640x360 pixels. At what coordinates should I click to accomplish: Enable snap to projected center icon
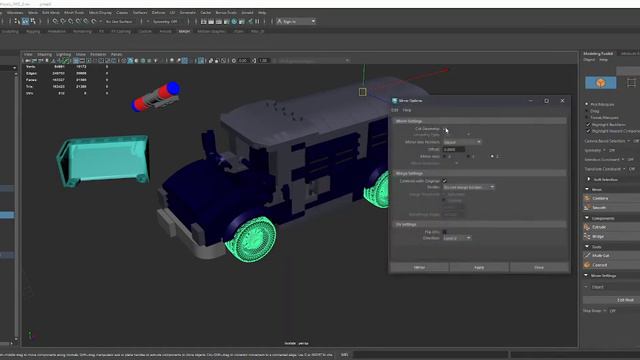tap(78, 21)
